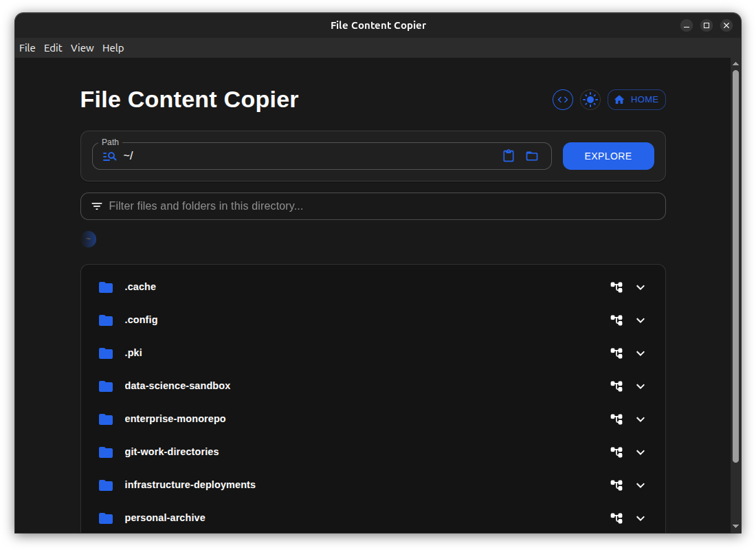Click the tilde breadcrumb chip
756x550 pixels.
(x=89, y=239)
